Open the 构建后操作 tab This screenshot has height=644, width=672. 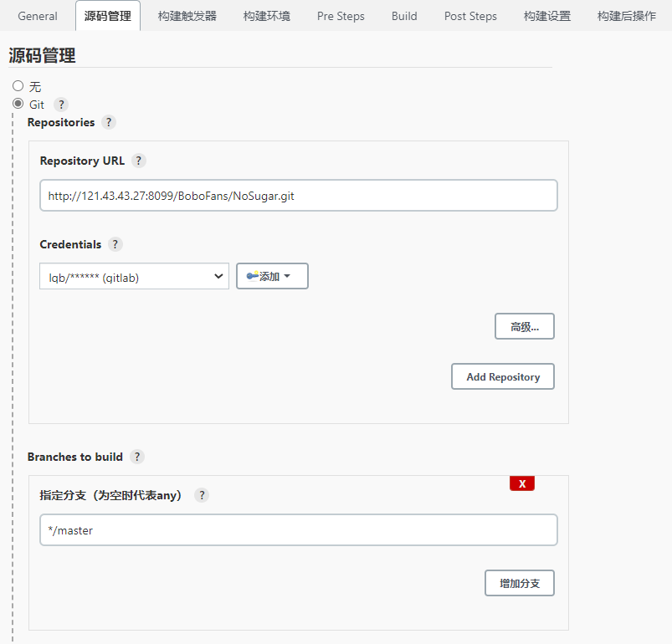pos(627,16)
